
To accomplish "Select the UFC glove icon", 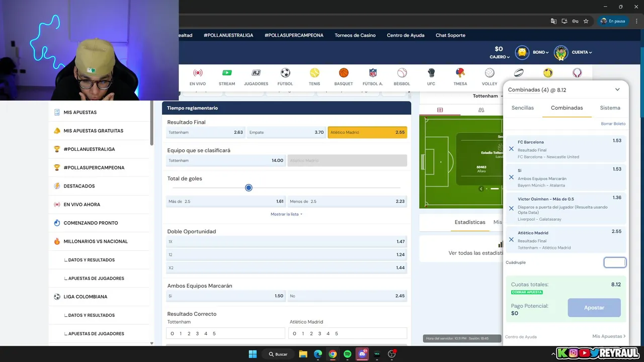I will tap(431, 73).
